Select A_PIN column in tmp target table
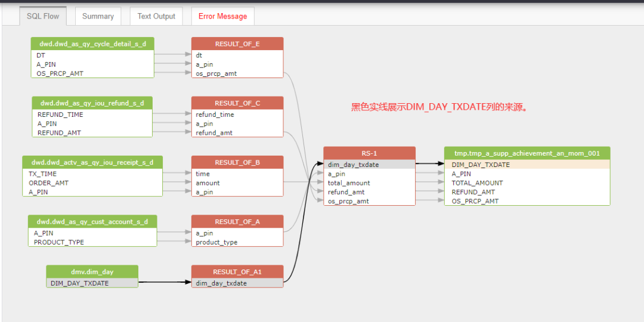 527,174
